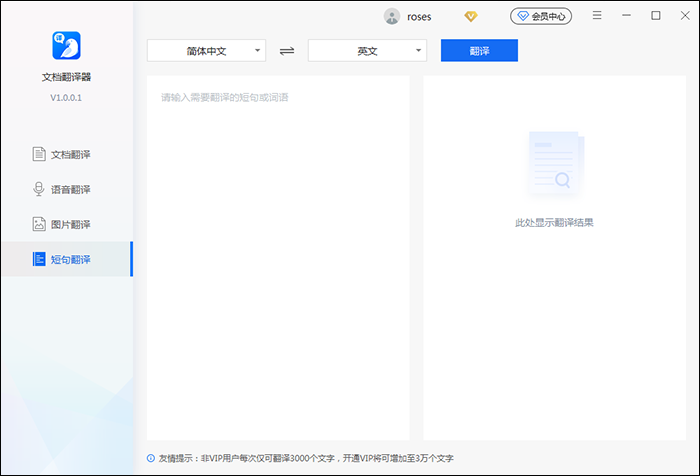Click the translation result panel
Image resolution: width=700 pixels, height=476 pixels.
[x=554, y=258]
